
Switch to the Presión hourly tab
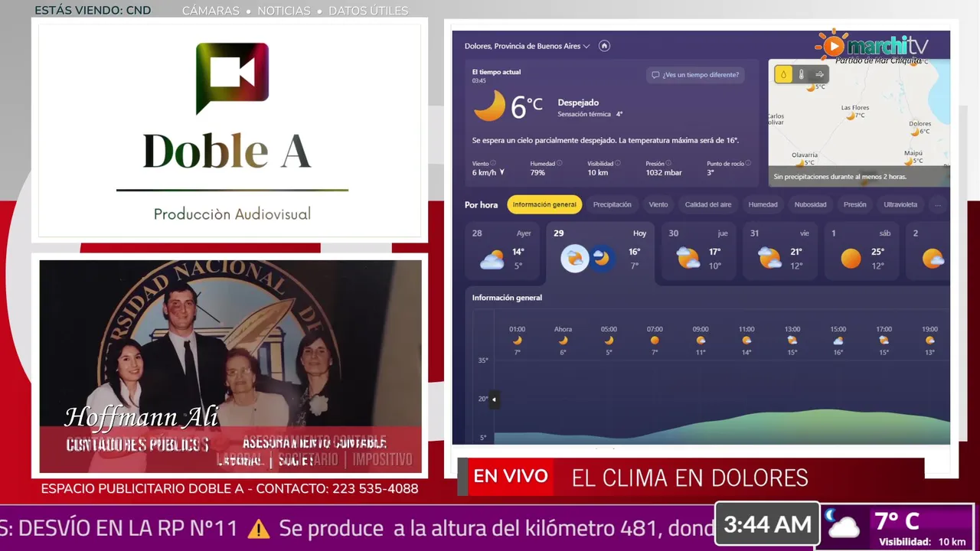pyautogui.click(x=855, y=204)
